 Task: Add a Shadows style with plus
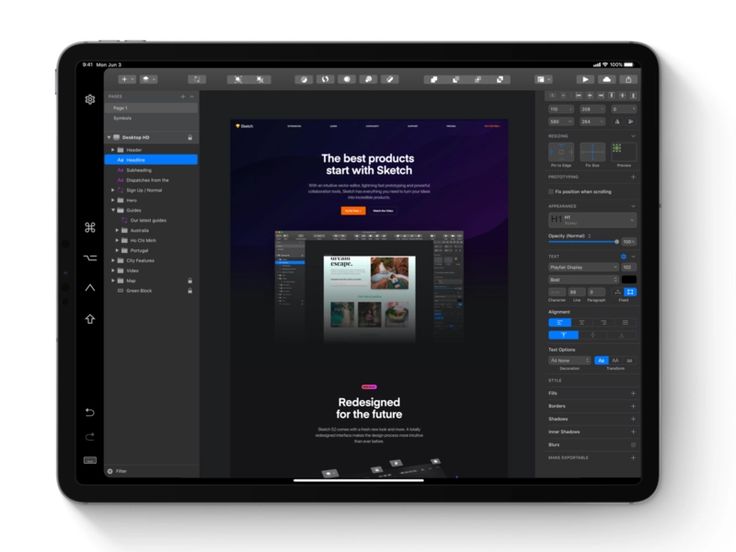pos(633,419)
